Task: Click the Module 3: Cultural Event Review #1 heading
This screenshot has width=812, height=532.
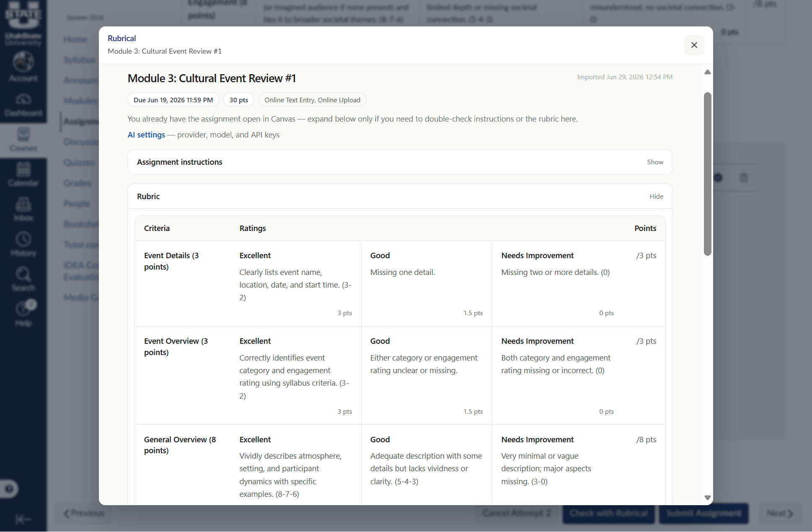Action: coord(212,79)
